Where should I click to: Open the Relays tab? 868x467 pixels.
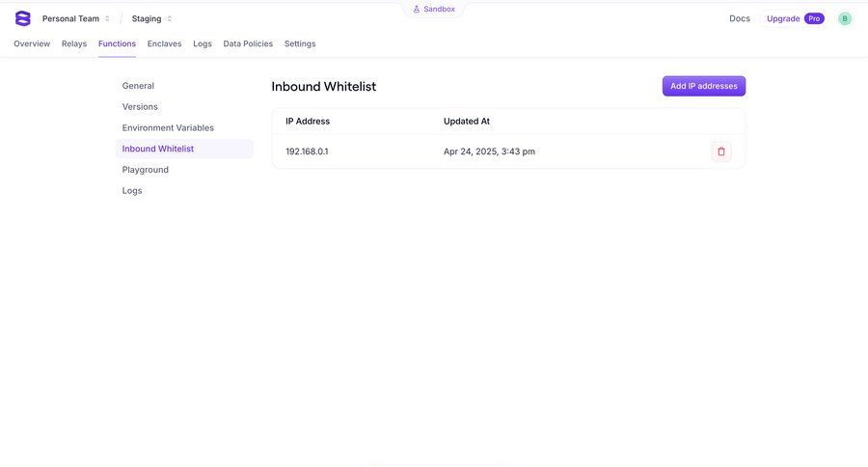pyautogui.click(x=74, y=43)
